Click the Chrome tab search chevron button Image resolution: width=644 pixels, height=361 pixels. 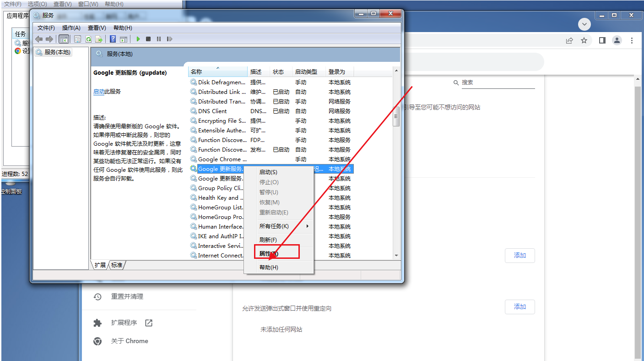click(x=584, y=24)
